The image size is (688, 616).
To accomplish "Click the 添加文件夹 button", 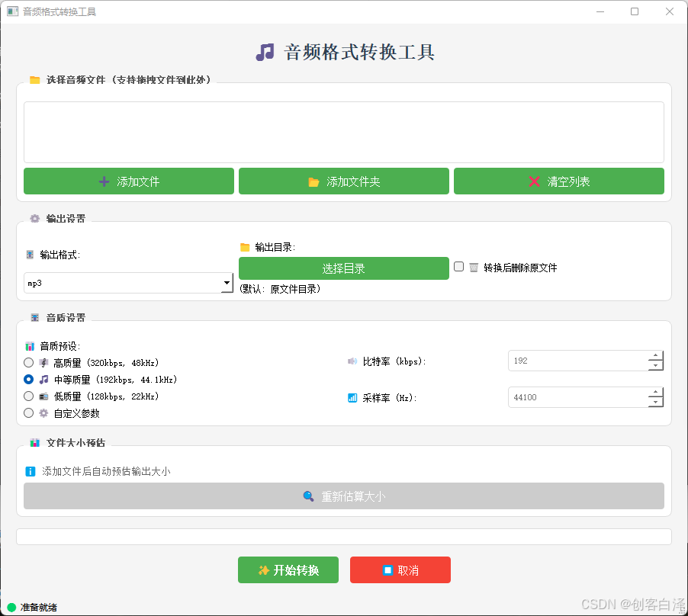I will pos(343,181).
